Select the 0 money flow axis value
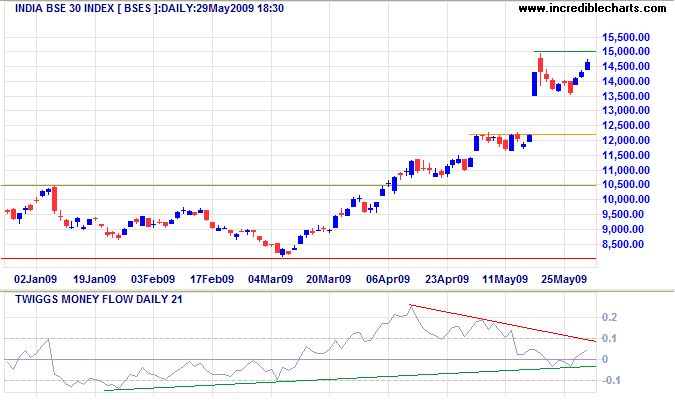This screenshot has height=400, width=675. (x=605, y=360)
